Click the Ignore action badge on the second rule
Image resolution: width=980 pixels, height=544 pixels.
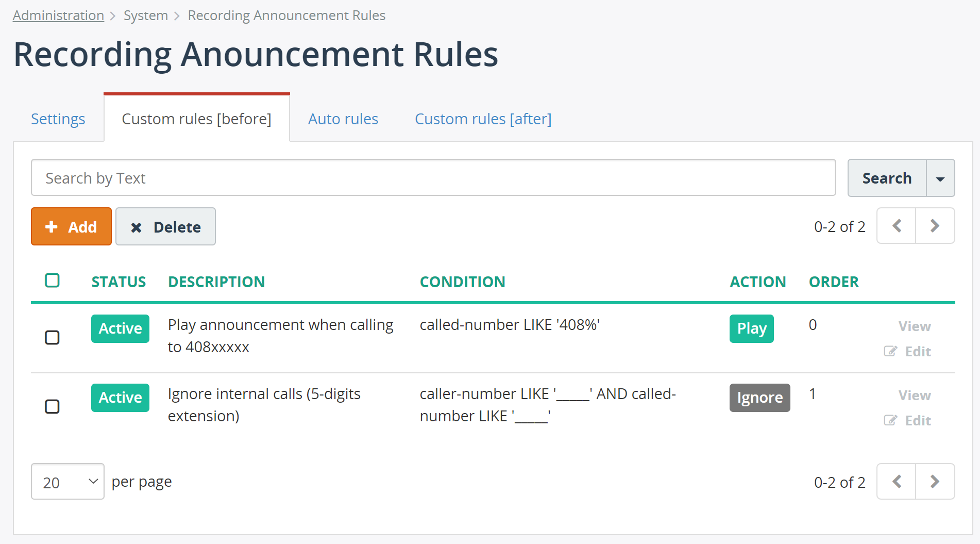(x=759, y=398)
